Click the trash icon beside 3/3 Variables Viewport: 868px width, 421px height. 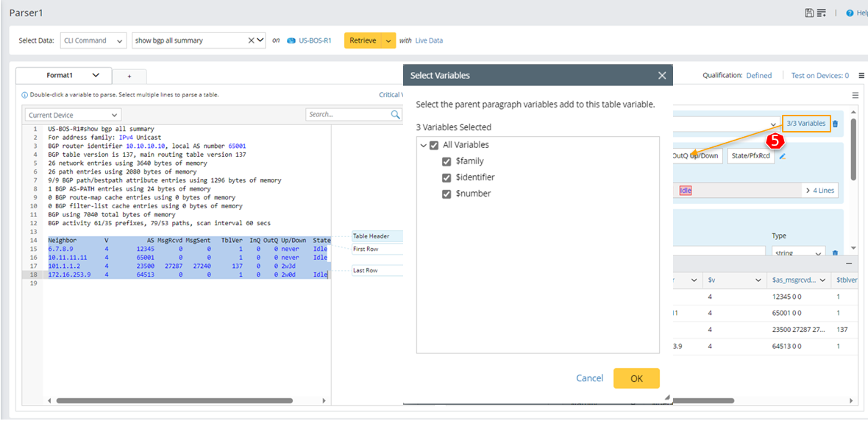pyautogui.click(x=835, y=124)
